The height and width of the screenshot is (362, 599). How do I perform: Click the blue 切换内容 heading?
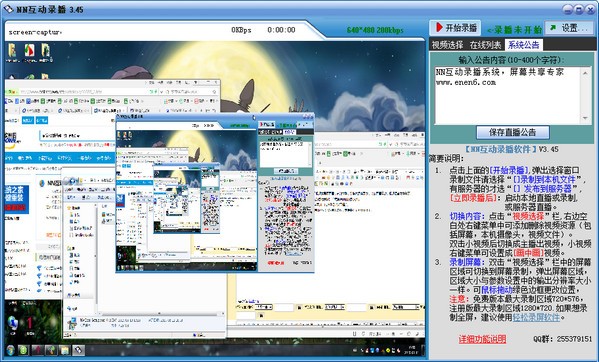(467, 216)
